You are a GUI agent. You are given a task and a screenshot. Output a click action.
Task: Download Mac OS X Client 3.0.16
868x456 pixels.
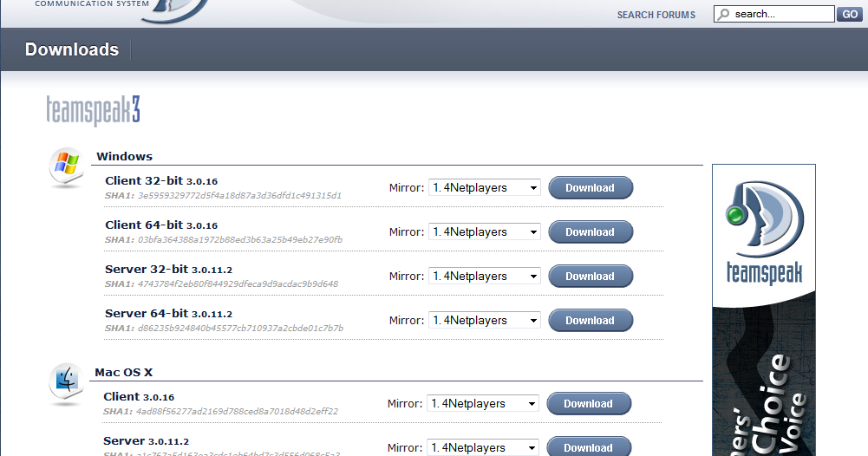click(589, 403)
